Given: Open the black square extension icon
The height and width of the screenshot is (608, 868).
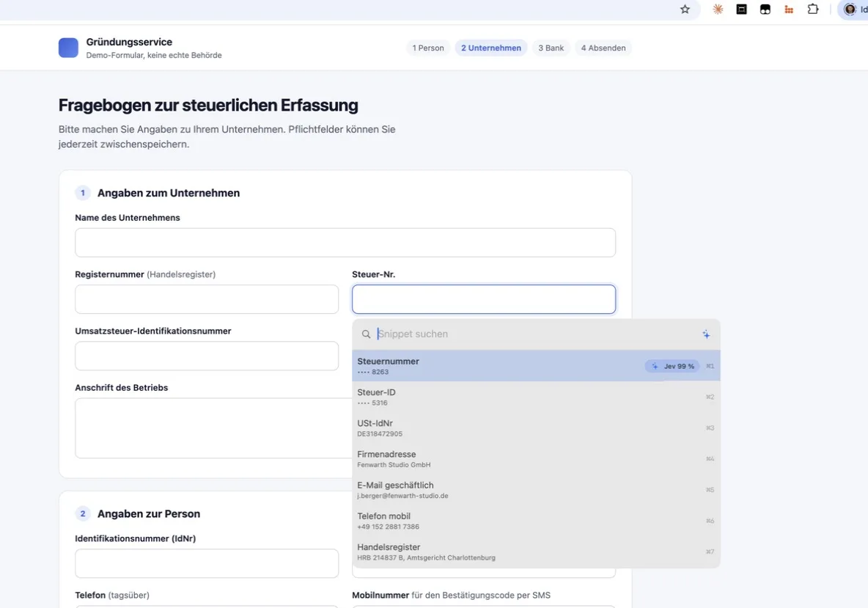Looking at the screenshot, I should (x=741, y=9).
